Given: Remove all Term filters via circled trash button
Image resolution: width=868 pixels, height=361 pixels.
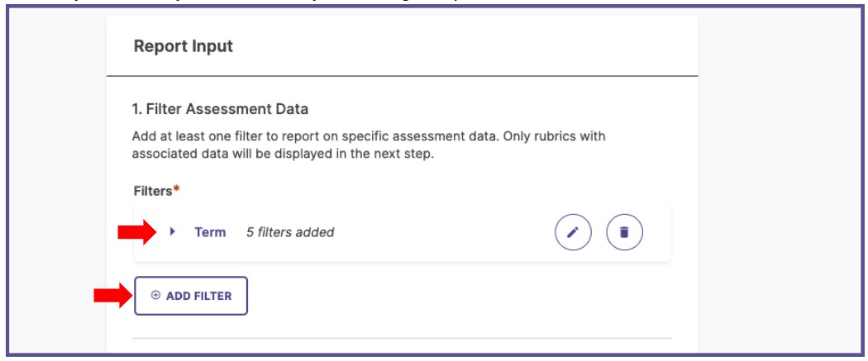Looking at the screenshot, I should tap(624, 232).
